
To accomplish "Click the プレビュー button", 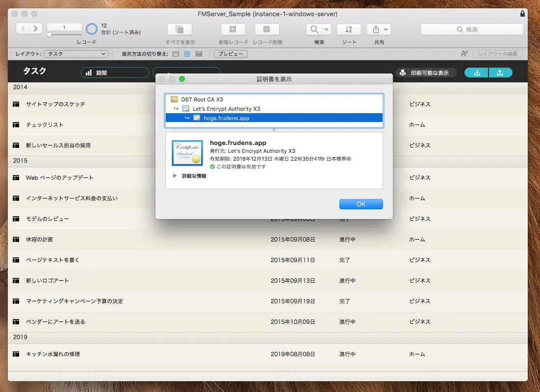I will pyautogui.click(x=231, y=54).
